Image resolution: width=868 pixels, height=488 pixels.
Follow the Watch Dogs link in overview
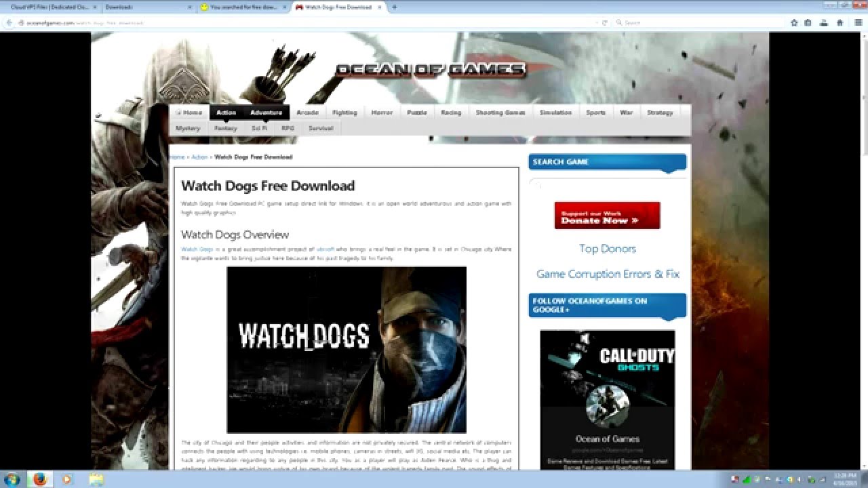197,249
